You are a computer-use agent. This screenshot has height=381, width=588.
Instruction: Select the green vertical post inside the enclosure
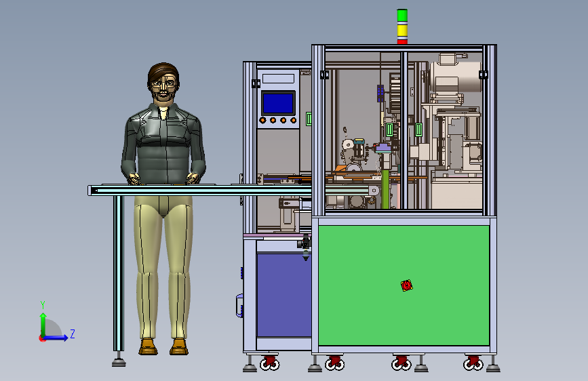click(x=385, y=188)
